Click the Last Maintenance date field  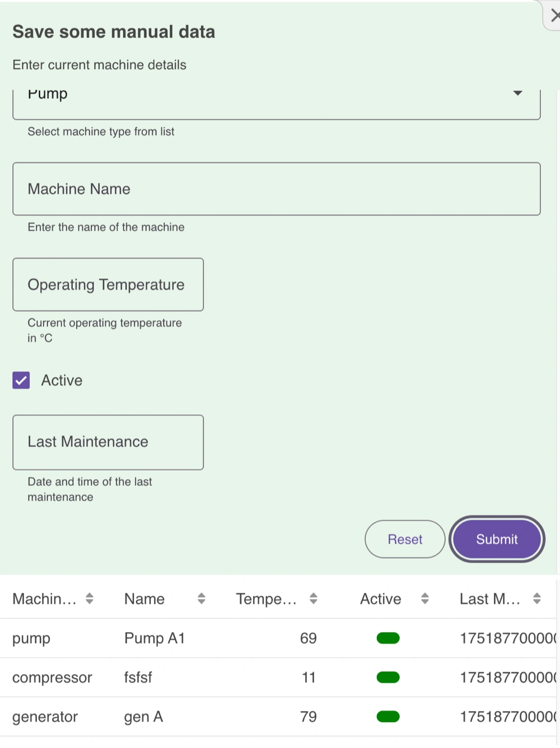click(x=108, y=442)
